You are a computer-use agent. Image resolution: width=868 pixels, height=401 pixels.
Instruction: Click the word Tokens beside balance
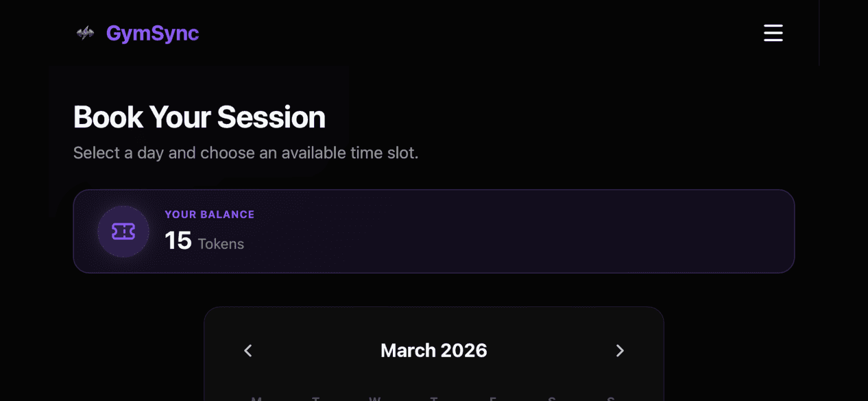point(221,244)
